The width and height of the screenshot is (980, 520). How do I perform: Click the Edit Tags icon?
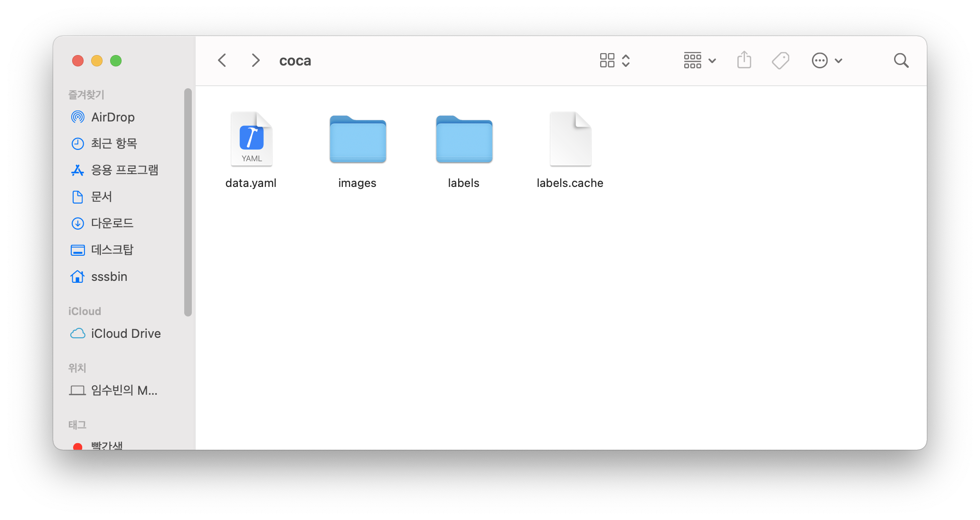point(780,60)
